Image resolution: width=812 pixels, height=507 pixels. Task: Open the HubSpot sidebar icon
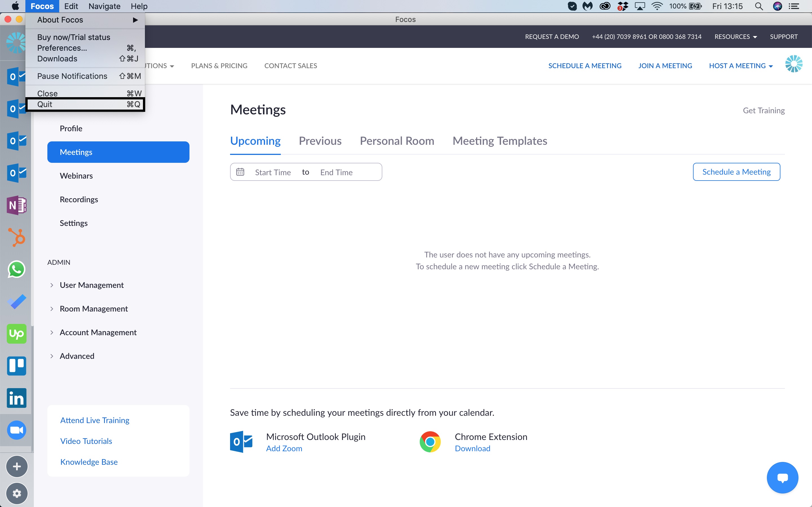click(x=16, y=237)
